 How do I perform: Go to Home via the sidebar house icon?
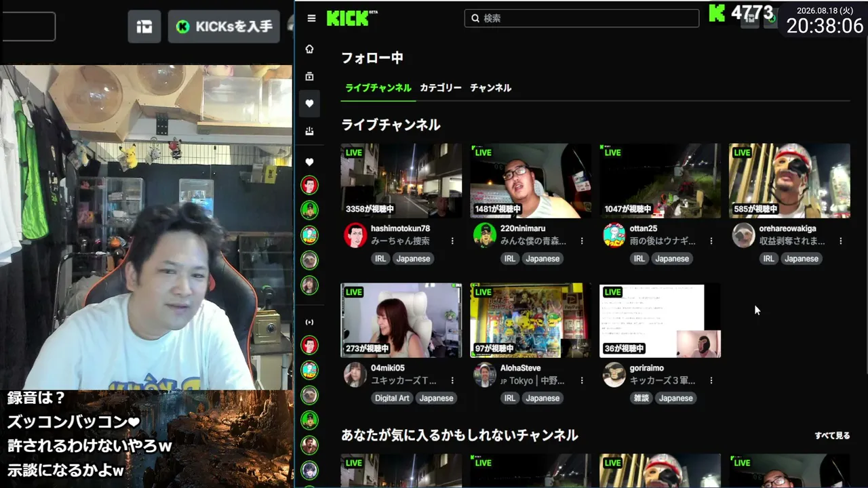[x=310, y=49]
